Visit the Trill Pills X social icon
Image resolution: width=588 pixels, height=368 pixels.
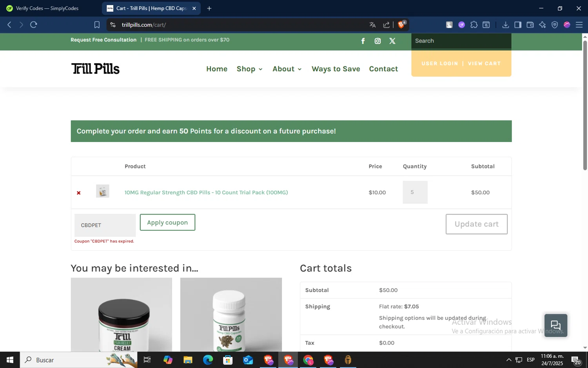[x=392, y=41]
